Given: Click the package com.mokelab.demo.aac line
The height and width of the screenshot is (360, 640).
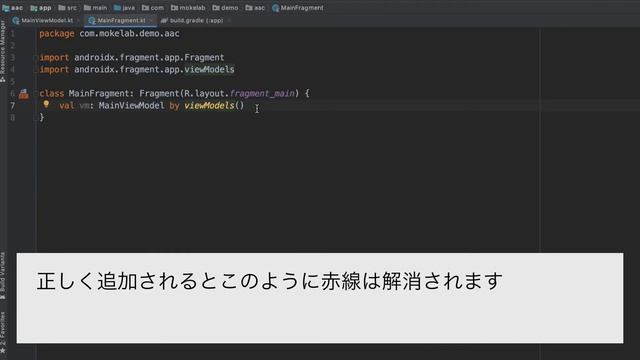Looking at the screenshot, I should click(109, 33).
